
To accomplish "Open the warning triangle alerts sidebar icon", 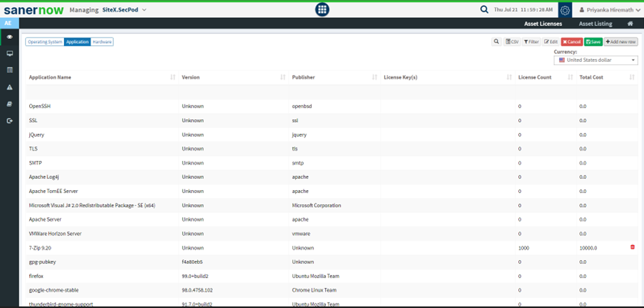I will click(10, 87).
